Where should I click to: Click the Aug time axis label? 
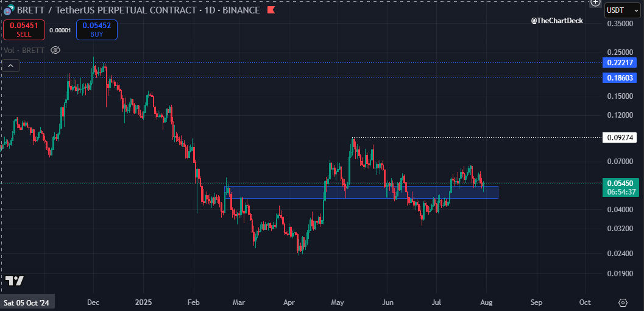point(486,303)
